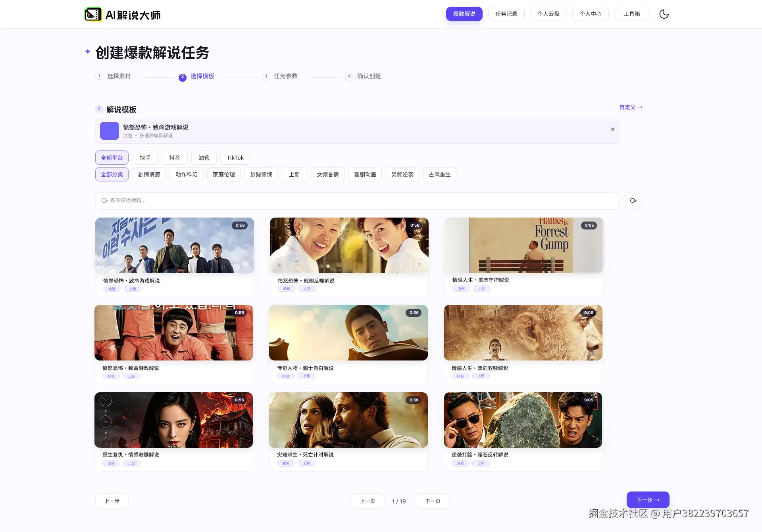This screenshot has width=762, height=532.
Task: Go to next page with 下一页
Action: tap(432, 501)
